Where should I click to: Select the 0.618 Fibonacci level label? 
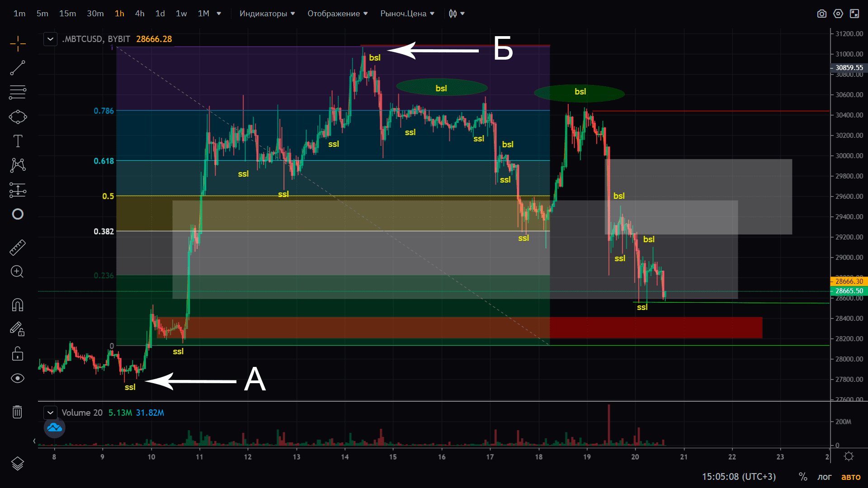pyautogui.click(x=104, y=161)
